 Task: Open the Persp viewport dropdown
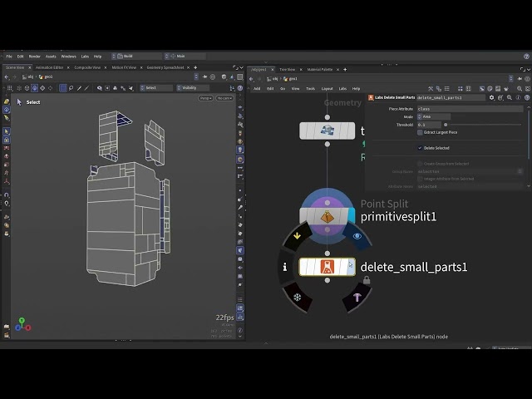[205, 98]
